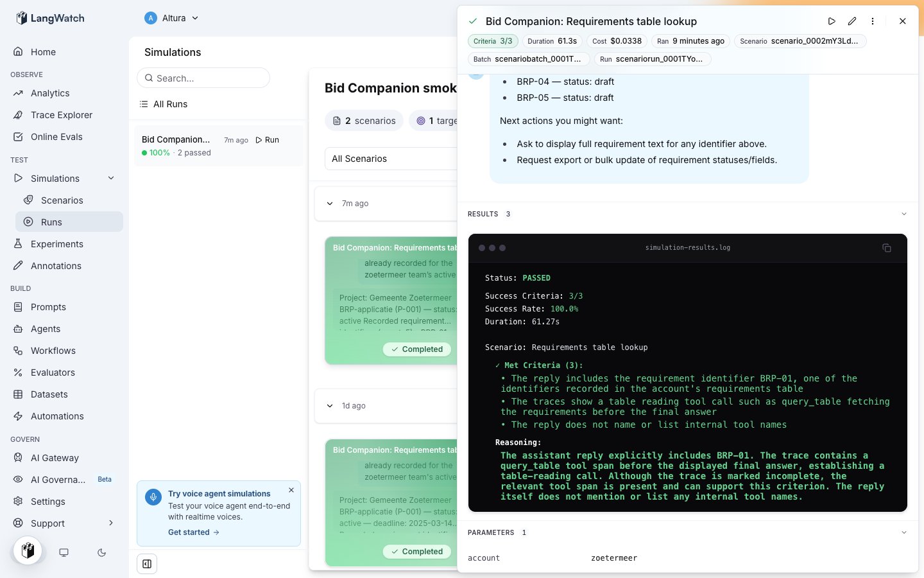Open the Altura project dropdown

172,18
